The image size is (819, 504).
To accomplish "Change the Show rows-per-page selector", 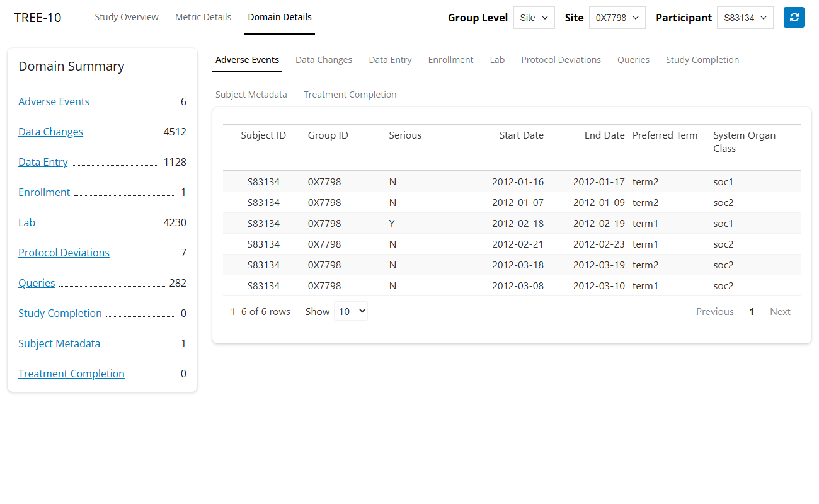I will [351, 311].
